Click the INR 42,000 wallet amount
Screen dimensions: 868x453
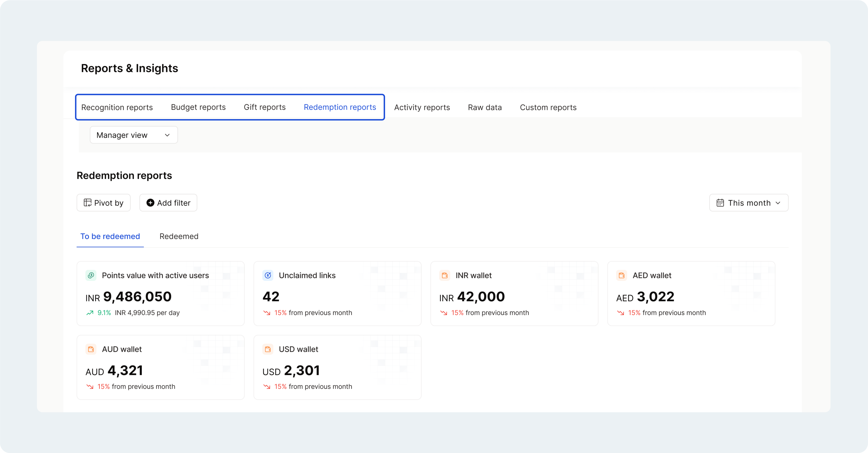472,297
